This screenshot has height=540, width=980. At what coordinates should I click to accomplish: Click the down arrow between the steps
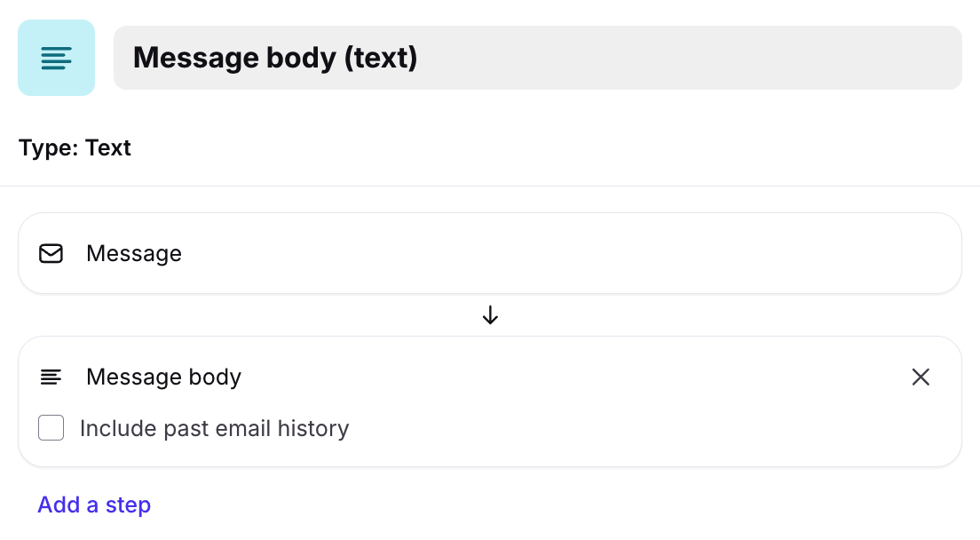click(x=490, y=315)
